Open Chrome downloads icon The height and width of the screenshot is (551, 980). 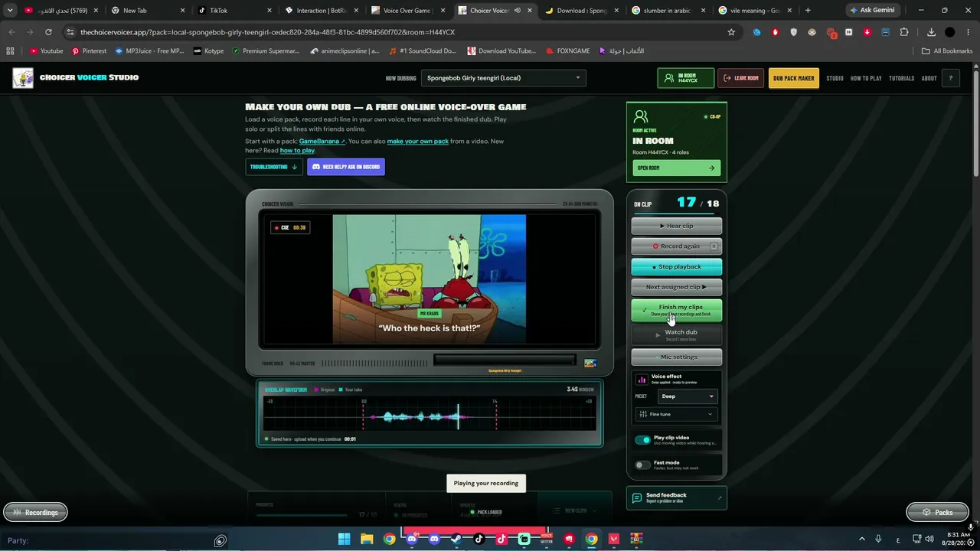931,32
